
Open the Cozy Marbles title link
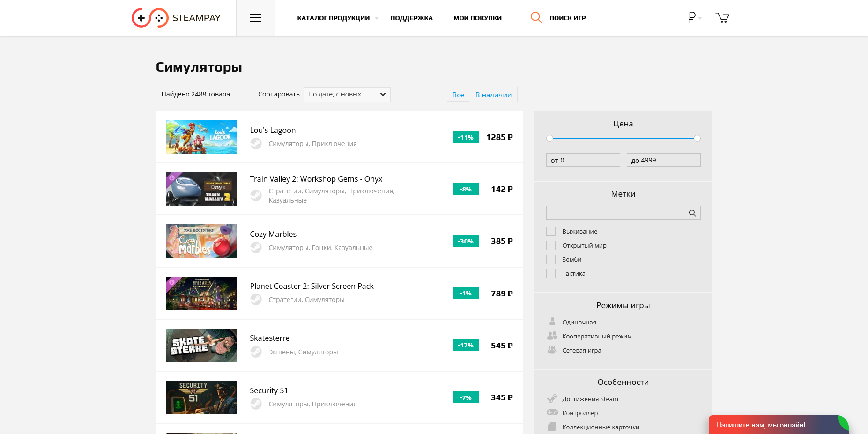click(273, 234)
